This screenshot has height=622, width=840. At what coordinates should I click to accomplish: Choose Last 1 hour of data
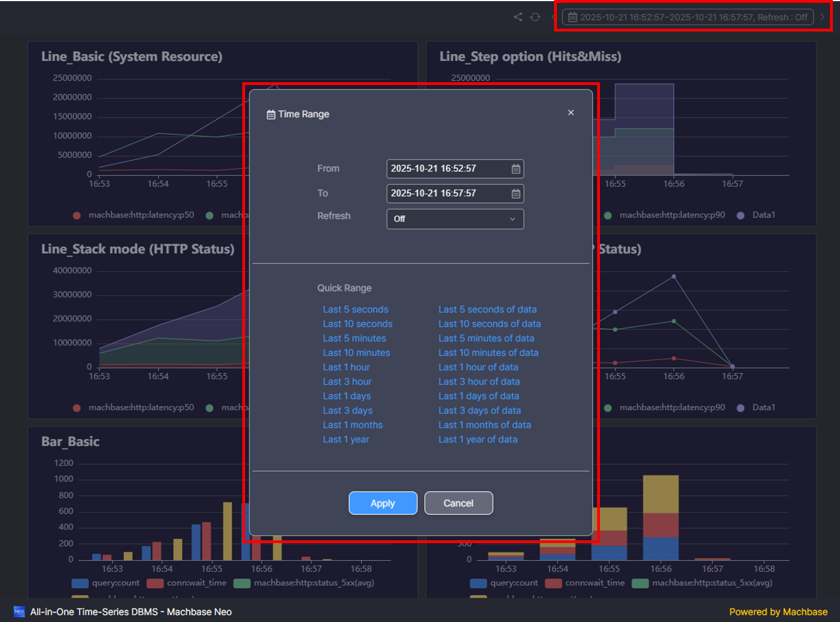[x=478, y=367]
